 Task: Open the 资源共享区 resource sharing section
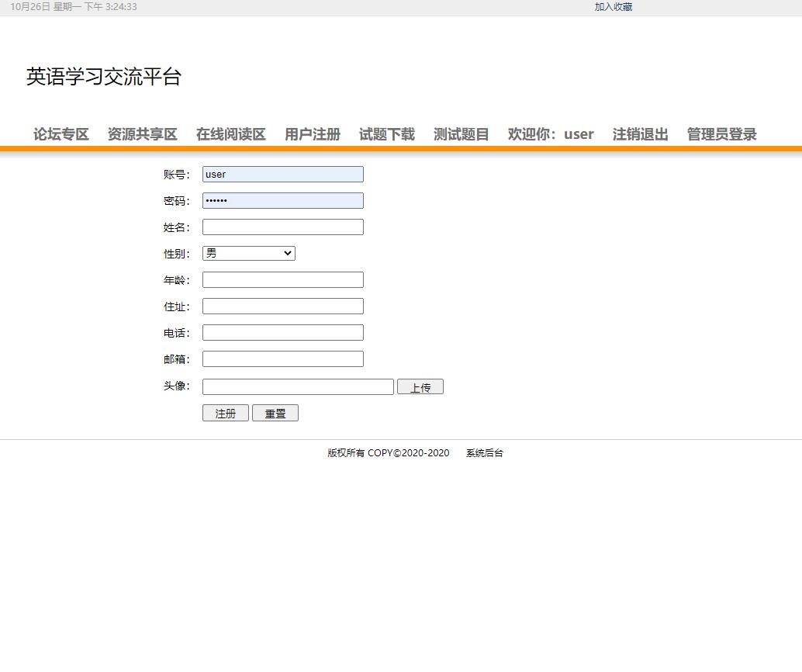[142, 133]
